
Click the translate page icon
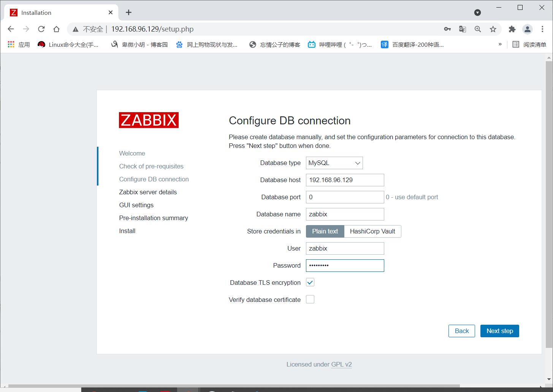463,29
